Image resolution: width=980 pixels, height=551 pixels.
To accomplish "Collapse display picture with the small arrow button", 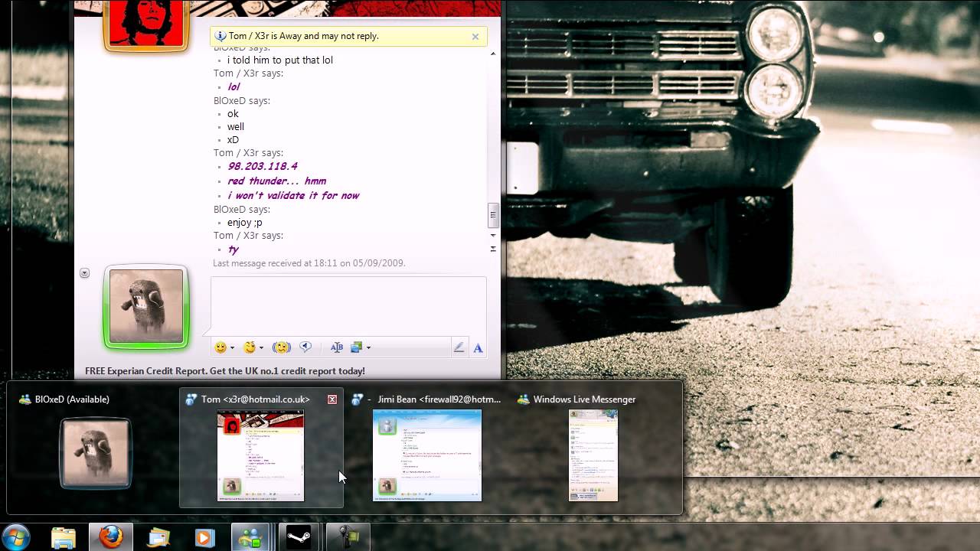I will [85, 273].
